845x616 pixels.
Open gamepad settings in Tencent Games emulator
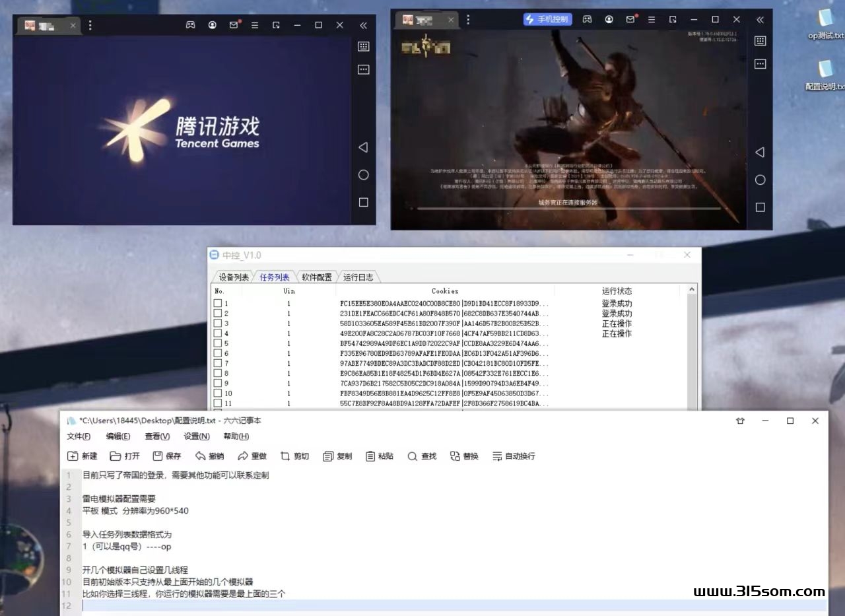click(x=190, y=25)
